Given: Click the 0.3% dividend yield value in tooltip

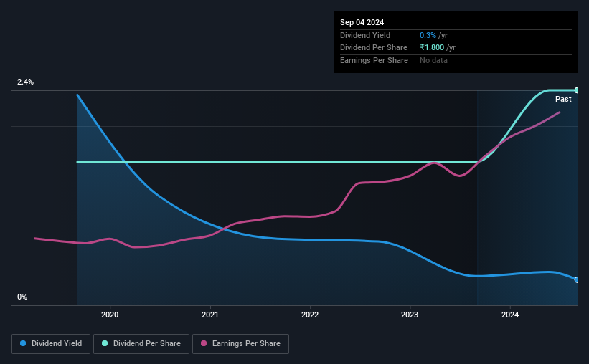Looking at the screenshot, I should click(x=428, y=35).
